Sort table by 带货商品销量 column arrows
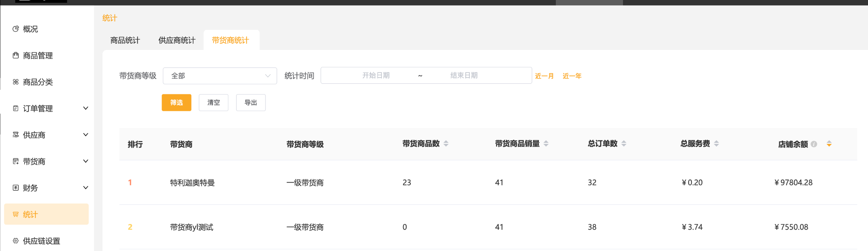The height and width of the screenshot is (251, 868). [x=546, y=144]
